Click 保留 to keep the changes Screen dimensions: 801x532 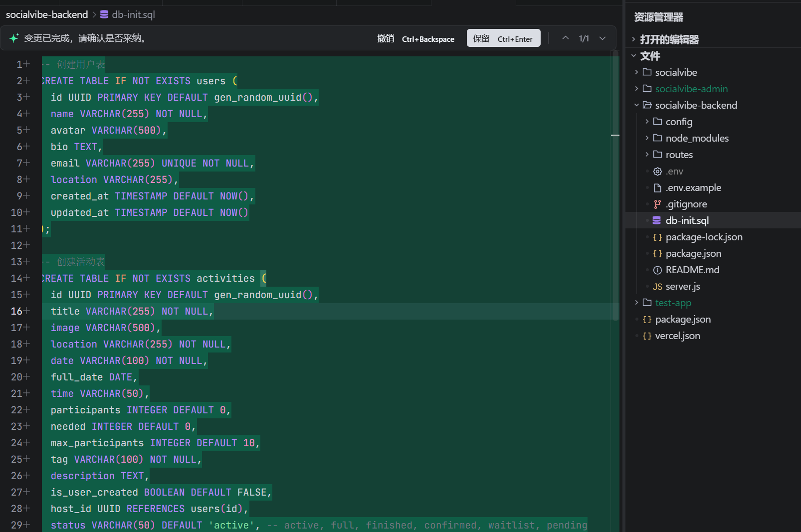pyautogui.click(x=504, y=38)
